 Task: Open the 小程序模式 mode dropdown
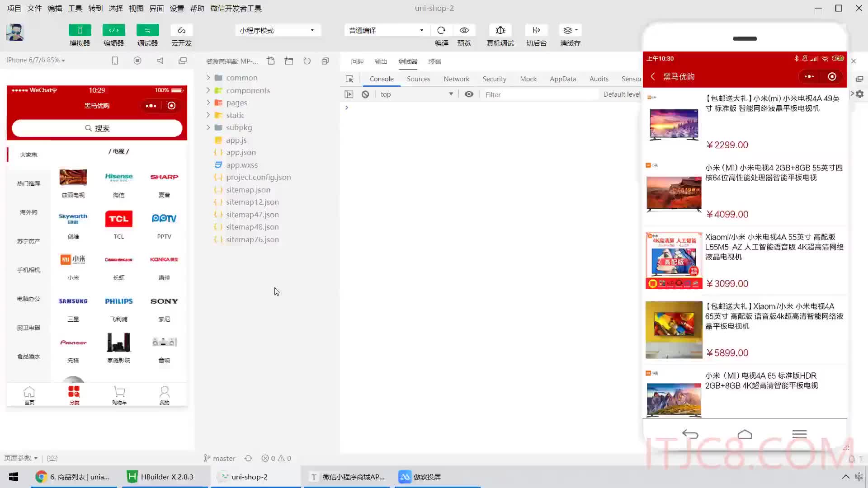click(277, 30)
